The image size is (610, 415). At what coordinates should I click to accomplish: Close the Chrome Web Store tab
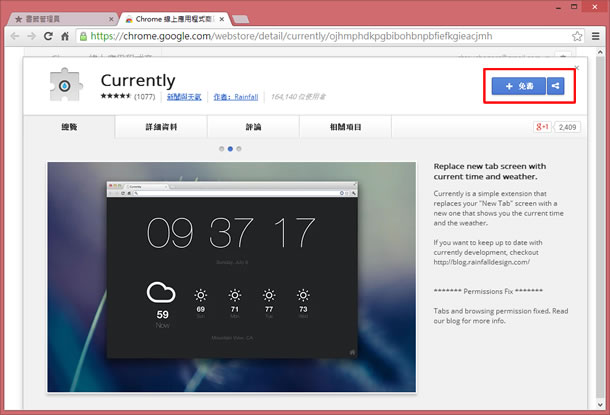pos(222,19)
